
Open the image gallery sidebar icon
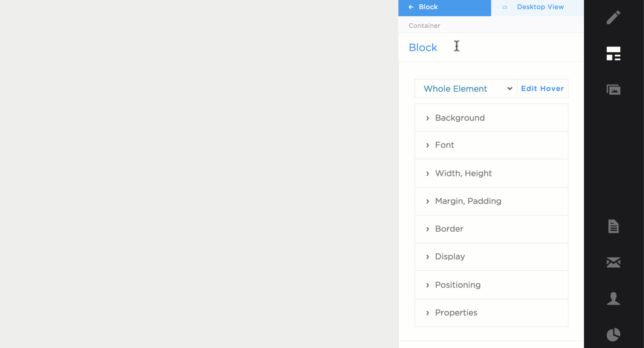click(613, 90)
